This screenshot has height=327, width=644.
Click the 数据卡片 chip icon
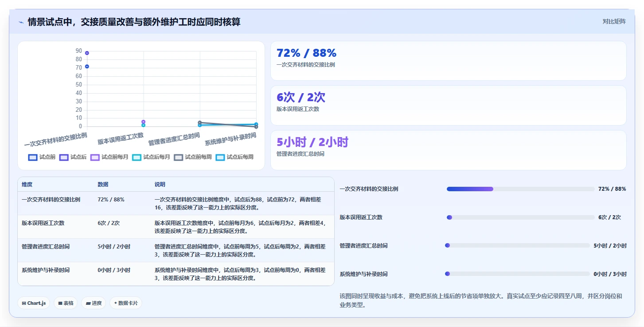coord(115,303)
